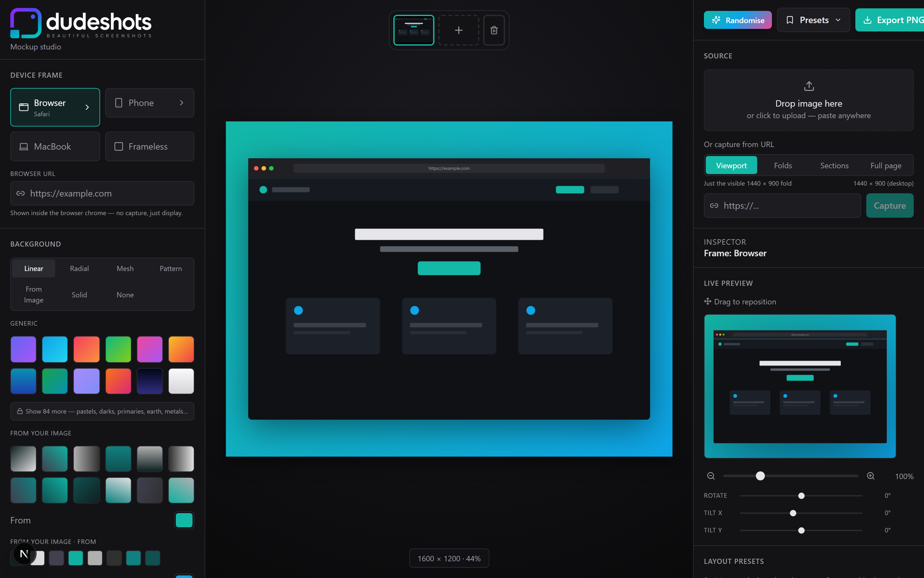The image size is (924, 578).
Task: Click the Rotate slider handle
Action: (801, 495)
